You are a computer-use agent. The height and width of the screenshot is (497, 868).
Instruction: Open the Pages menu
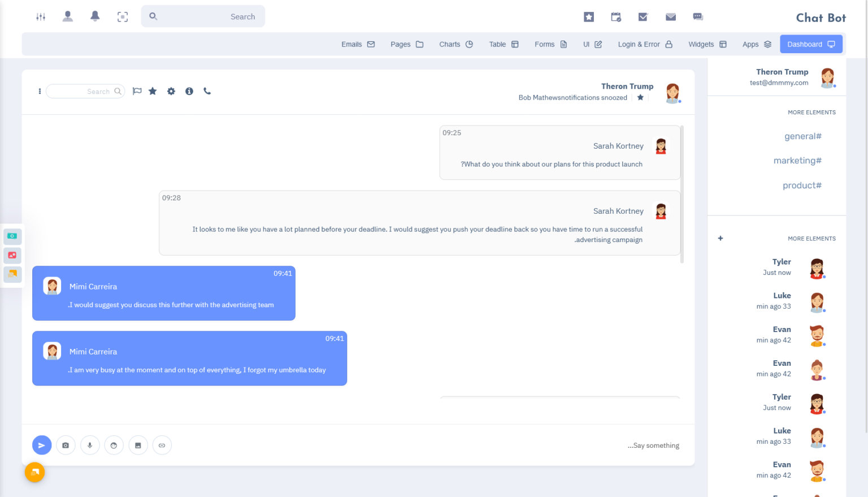coord(407,44)
